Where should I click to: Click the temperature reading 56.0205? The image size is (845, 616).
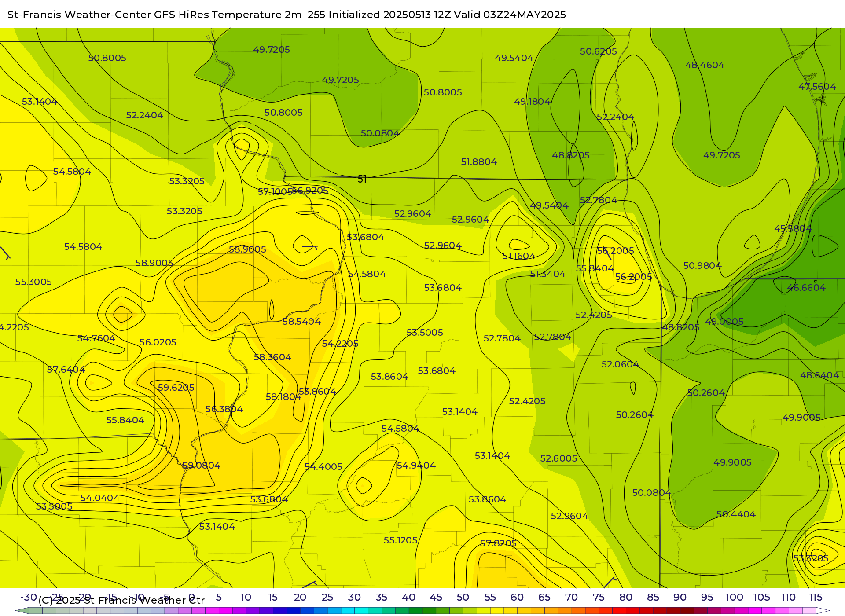coord(158,342)
